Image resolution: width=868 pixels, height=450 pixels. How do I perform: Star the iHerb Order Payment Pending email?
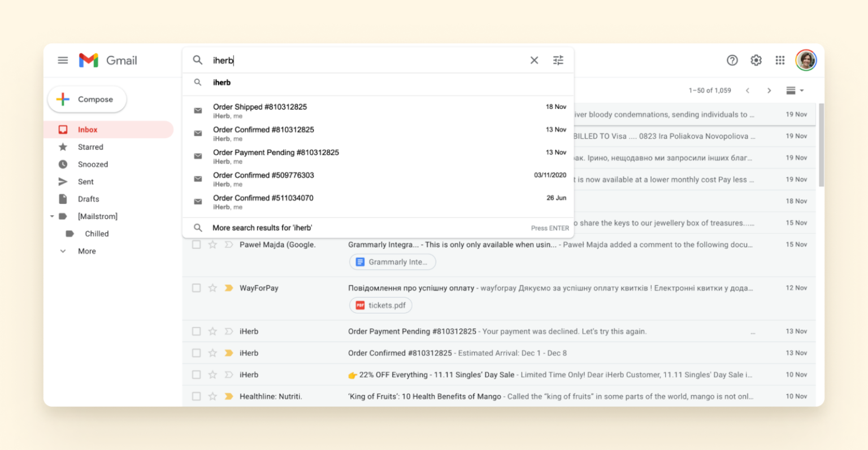(x=212, y=331)
